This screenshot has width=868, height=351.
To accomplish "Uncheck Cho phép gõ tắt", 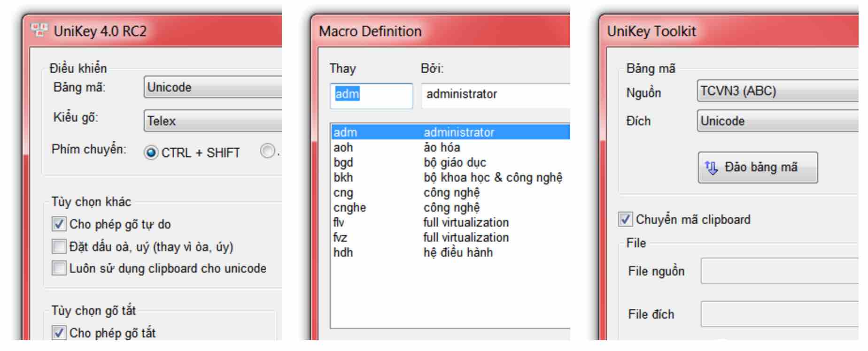I will click(59, 333).
